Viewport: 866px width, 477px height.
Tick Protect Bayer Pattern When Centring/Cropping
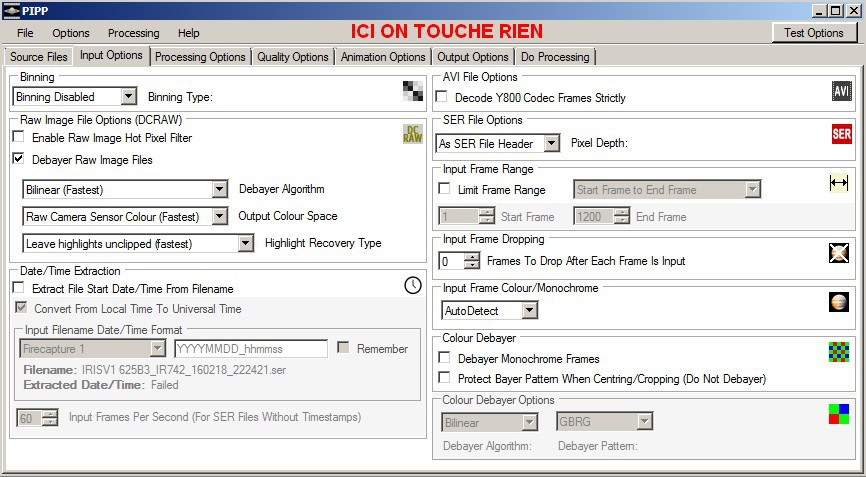444,378
